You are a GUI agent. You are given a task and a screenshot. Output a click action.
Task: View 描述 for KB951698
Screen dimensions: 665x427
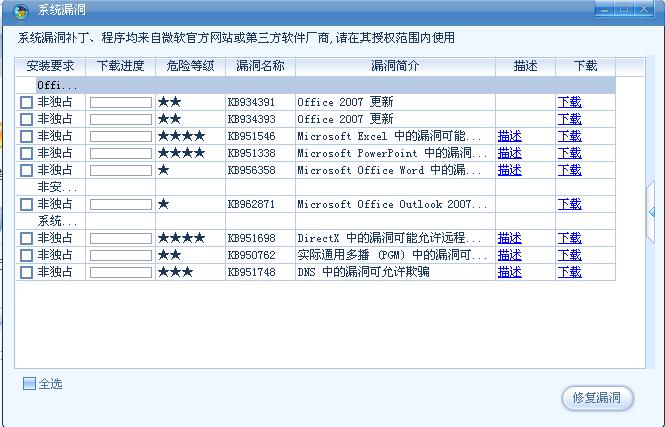[509, 238]
